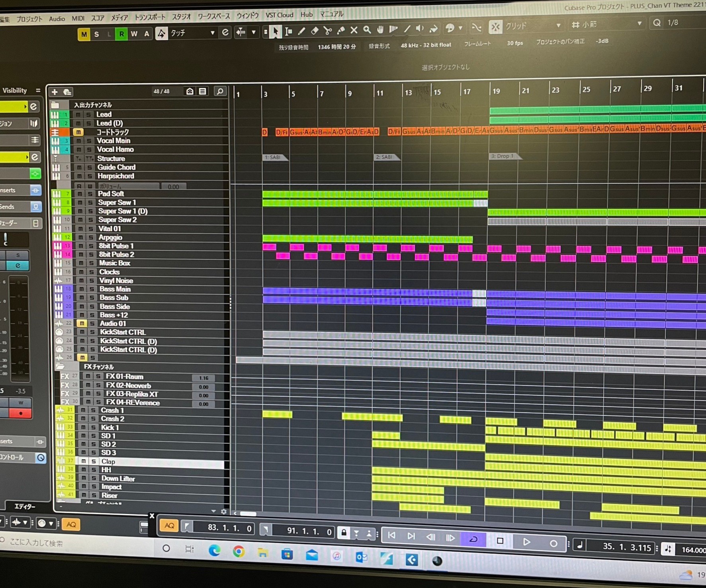The image size is (706, 588).
Task: Collapse the 入出力チャンネル folder
Action: pyautogui.click(x=55, y=105)
